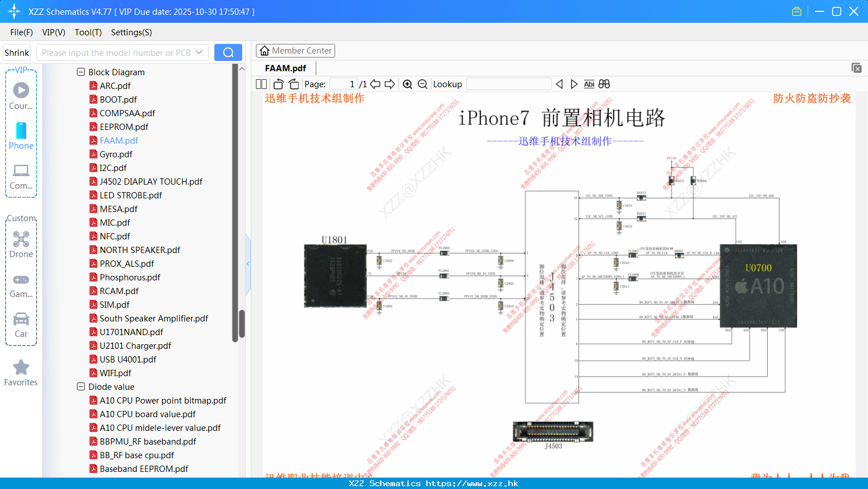Open the Tool(T) menu
868x489 pixels.
pyautogui.click(x=88, y=32)
